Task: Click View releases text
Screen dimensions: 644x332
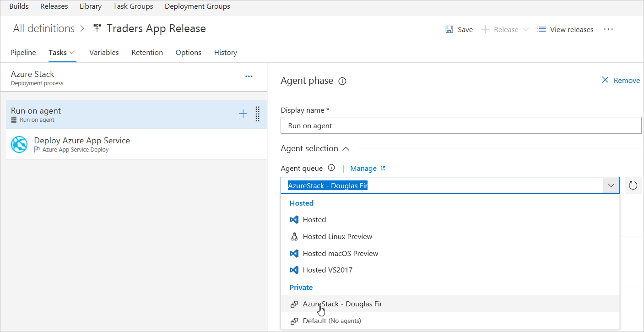Action: point(572,30)
